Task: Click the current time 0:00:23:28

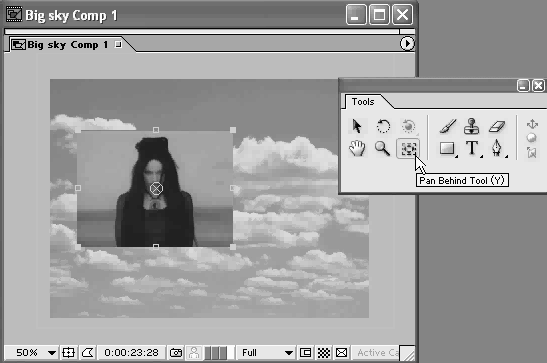Action: point(131,353)
